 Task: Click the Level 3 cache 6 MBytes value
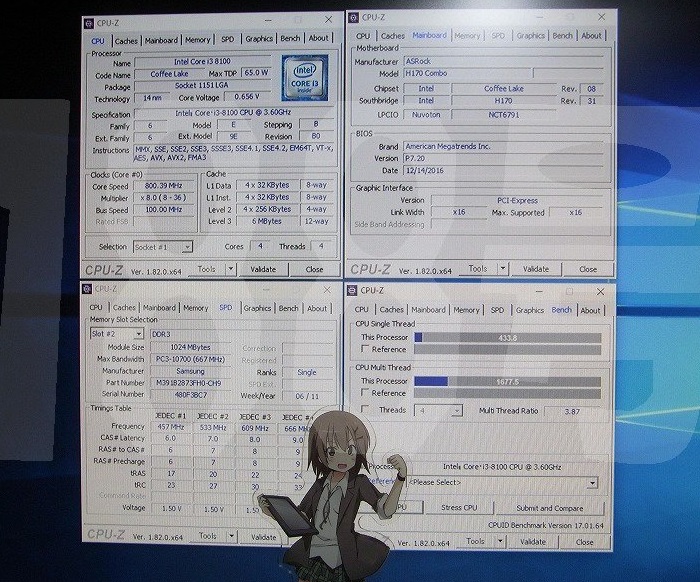pyautogui.click(x=267, y=221)
